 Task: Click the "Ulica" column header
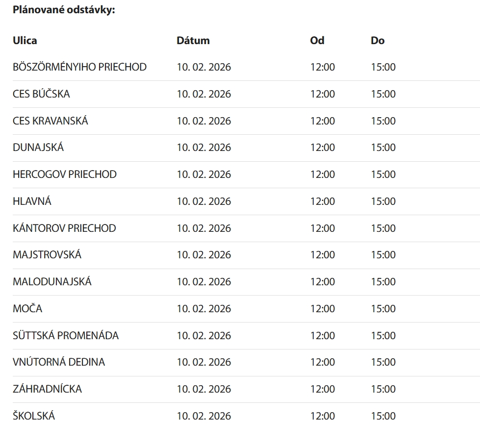click(25, 41)
